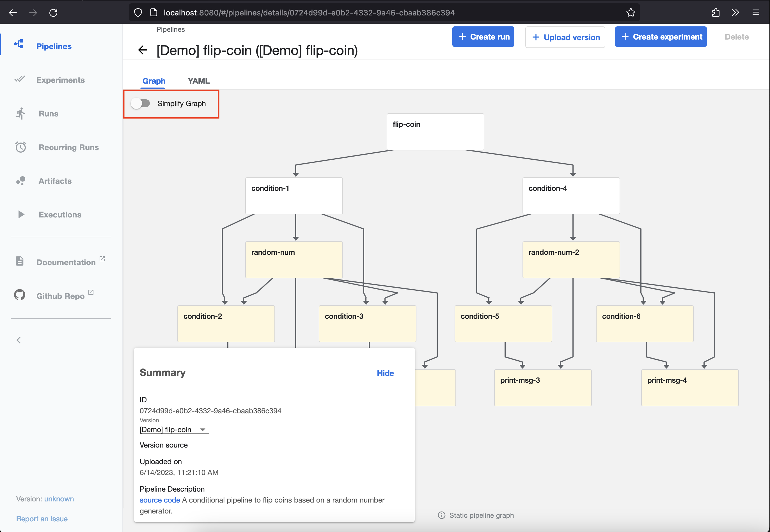Bookmark page with the star icon

pos(630,13)
